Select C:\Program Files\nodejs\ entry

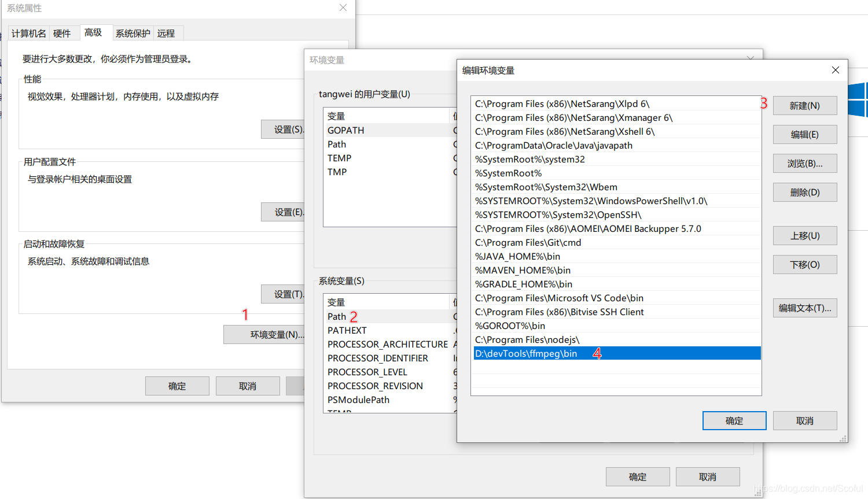(617, 339)
